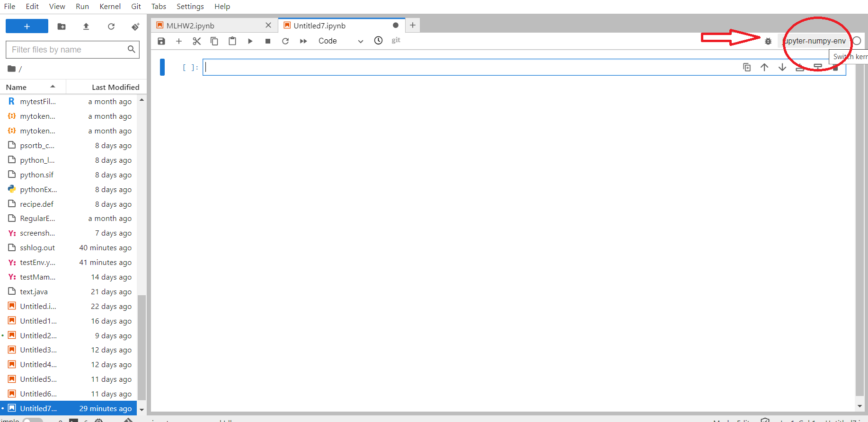Image resolution: width=868 pixels, height=422 pixels.
Task: Select the pythonEx... Python file
Action: (x=69, y=190)
